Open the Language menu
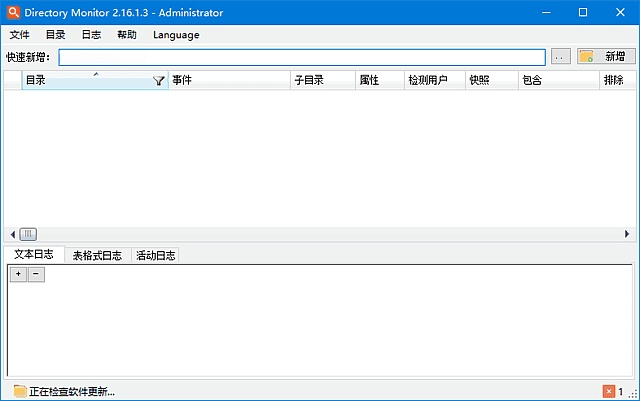The image size is (640, 401). pos(176,35)
